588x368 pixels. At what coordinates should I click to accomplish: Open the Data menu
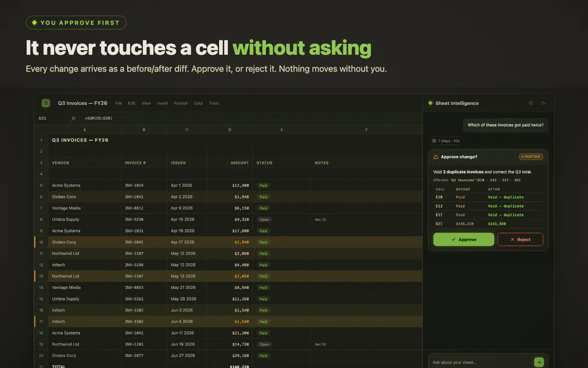tap(198, 103)
